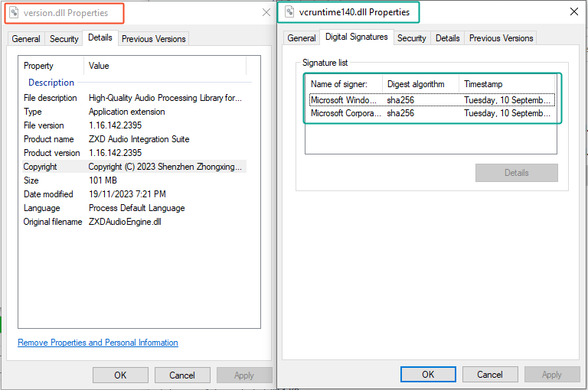Viewport: 588px width, 390px height.
Task: Open the General tab in version.dll Properties
Action: 26,39
